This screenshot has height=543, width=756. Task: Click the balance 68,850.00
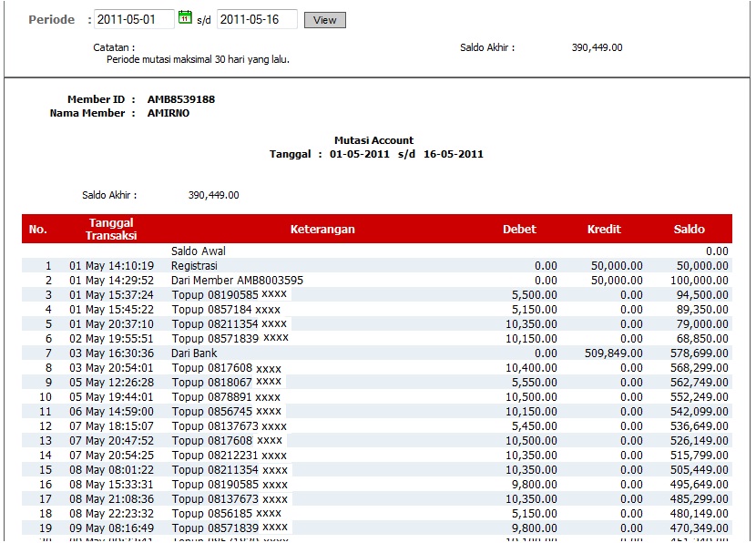pyautogui.click(x=702, y=339)
